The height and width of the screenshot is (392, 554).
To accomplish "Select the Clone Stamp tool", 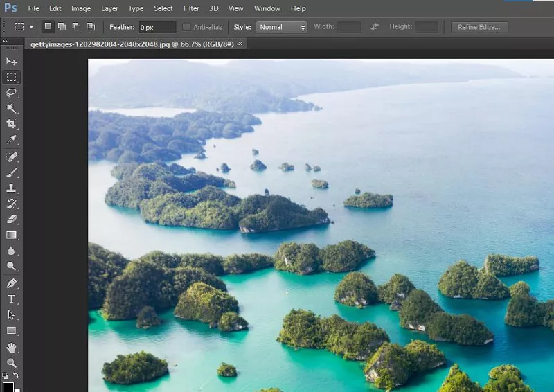I will (x=11, y=188).
